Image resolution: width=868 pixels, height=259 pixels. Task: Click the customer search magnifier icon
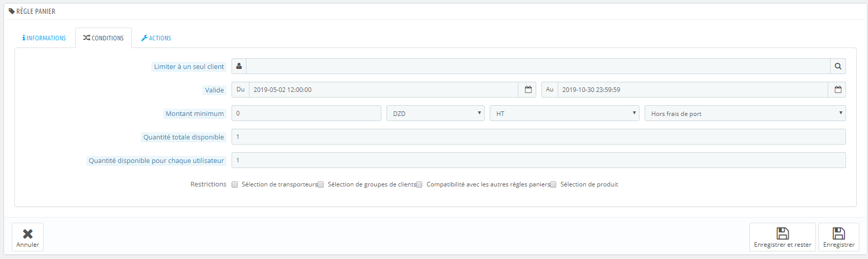tap(838, 66)
